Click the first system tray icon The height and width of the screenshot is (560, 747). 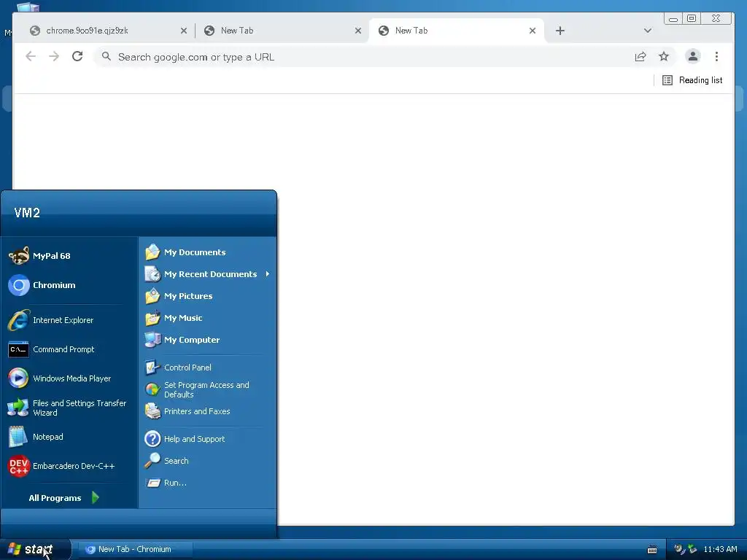click(x=680, y=549)
